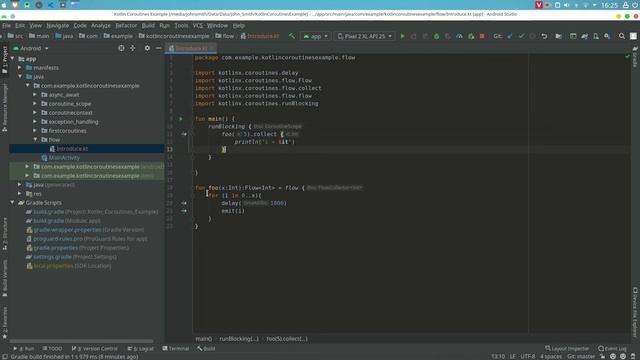Click the expand-all icon in Project panel

(133, 48)
